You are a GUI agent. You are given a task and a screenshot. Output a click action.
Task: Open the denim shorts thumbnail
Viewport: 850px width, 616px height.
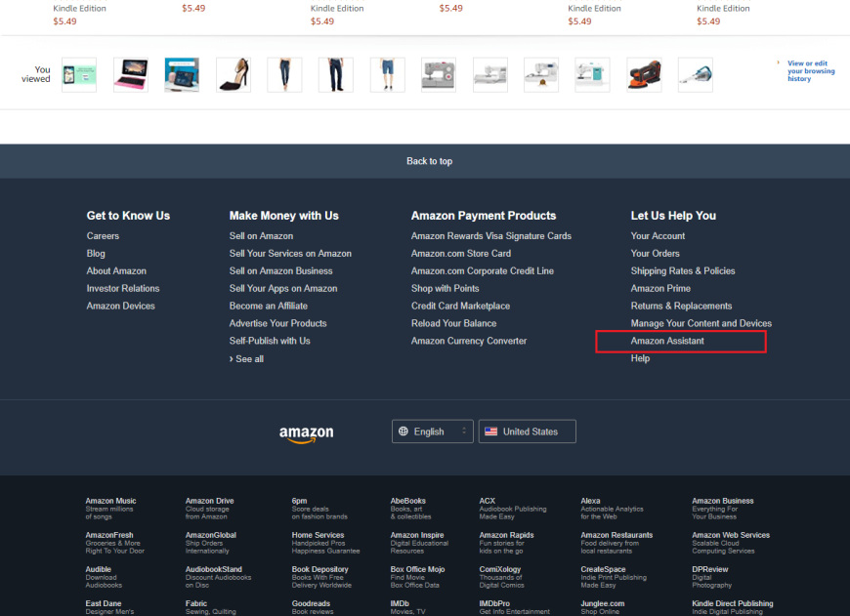pos(388,75)
